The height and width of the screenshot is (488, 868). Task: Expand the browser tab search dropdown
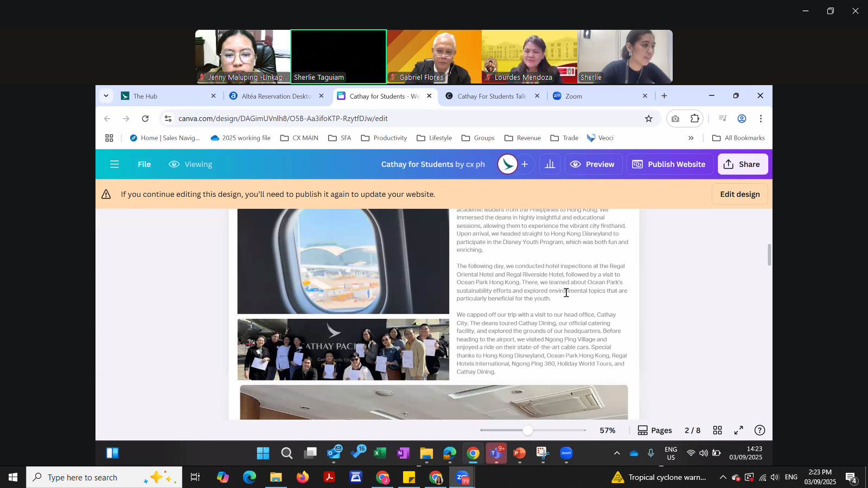[106, 96]
